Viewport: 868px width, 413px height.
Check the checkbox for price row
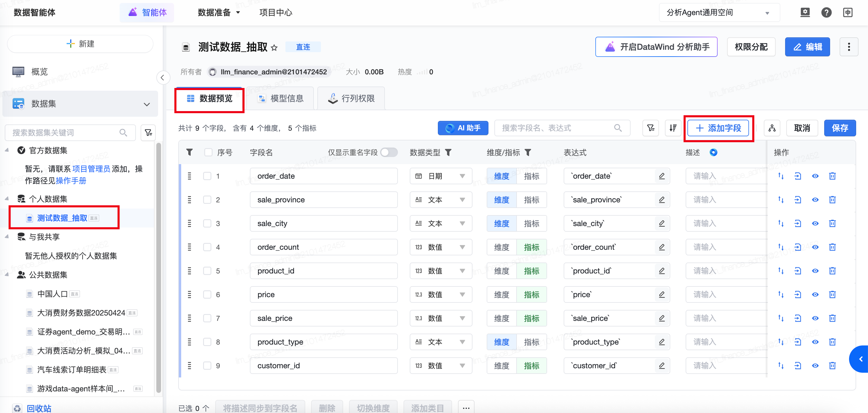tap(207, 294)
